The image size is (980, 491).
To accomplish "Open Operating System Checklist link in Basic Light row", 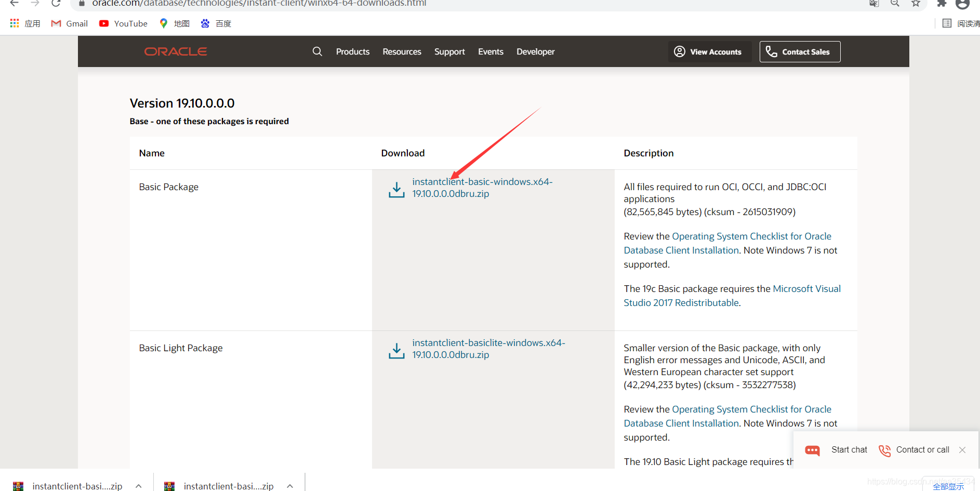I will pyautogui.click(x=727, y=416).
